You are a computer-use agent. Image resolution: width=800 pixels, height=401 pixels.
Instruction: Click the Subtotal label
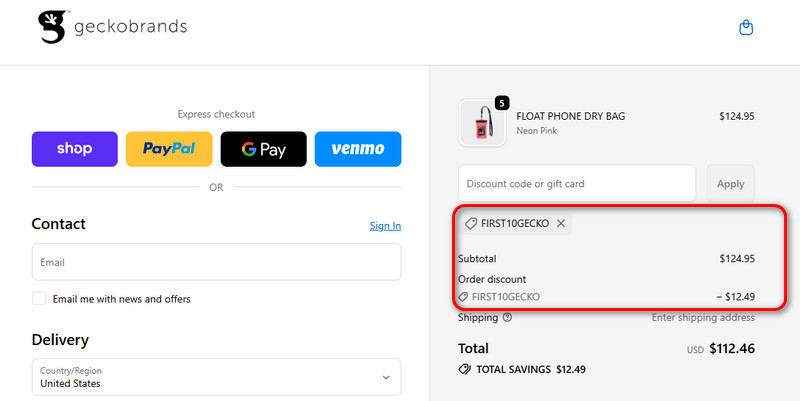click(477, 259)
